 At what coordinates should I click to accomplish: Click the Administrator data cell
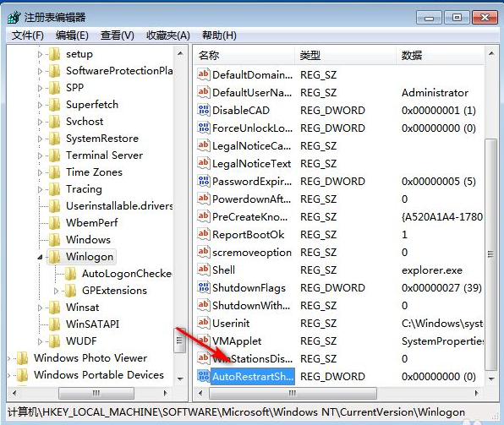[x=435, y=92]
